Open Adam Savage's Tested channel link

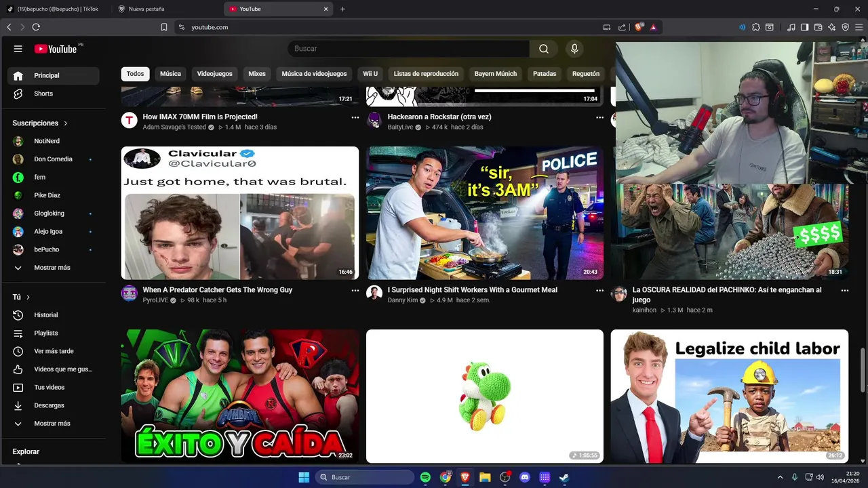174,127
